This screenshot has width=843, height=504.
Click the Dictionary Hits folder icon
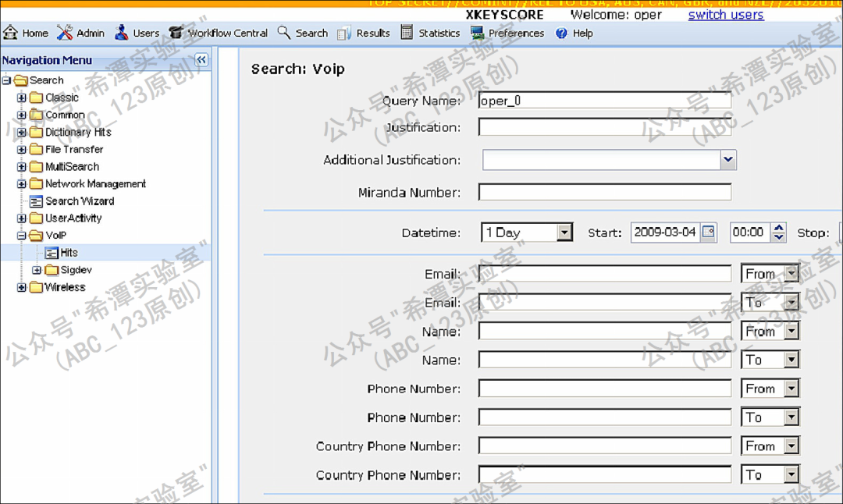pos(36,132)
